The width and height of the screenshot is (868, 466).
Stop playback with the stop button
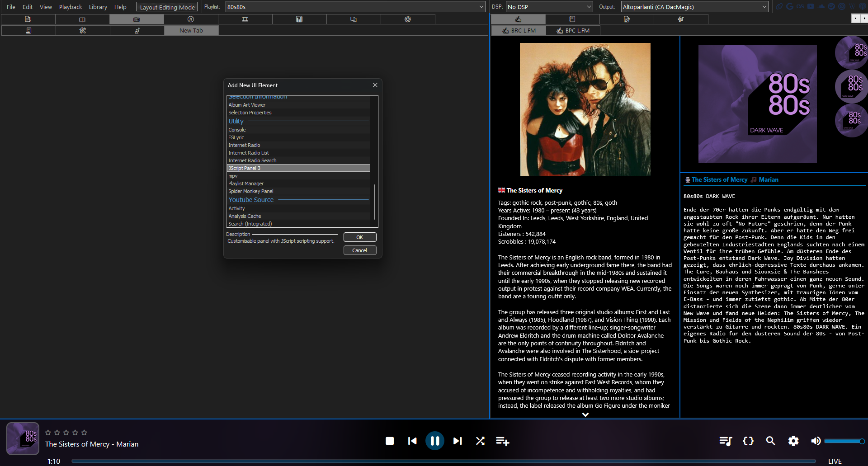(390, 441)
